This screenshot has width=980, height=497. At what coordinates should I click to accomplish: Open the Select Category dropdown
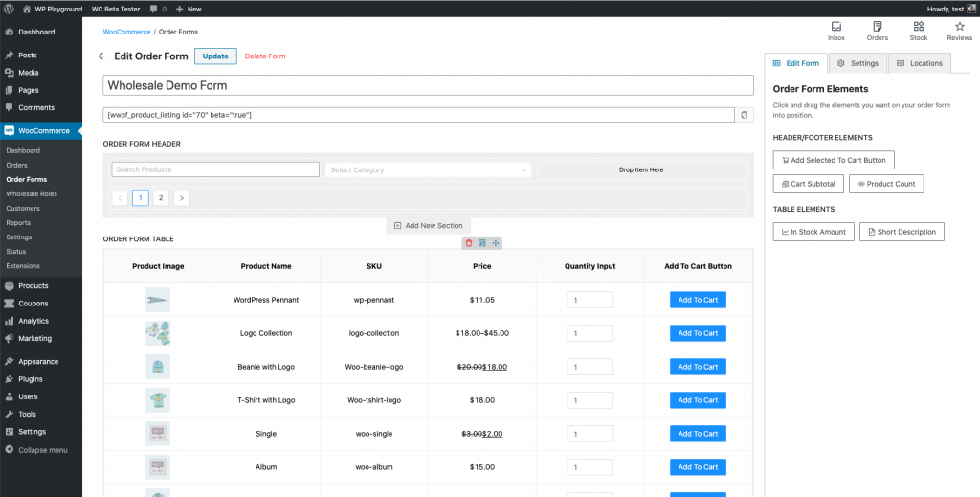[428, 169]
